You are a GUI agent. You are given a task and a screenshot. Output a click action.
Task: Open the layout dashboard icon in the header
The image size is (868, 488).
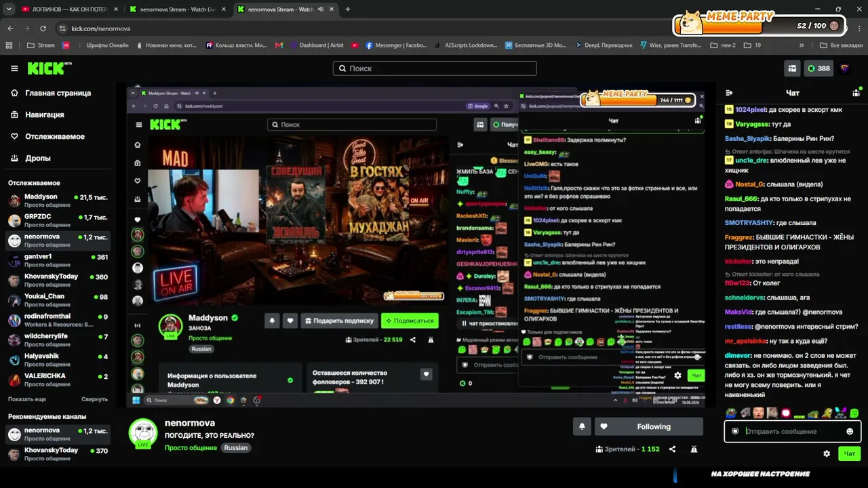[792, 68]
